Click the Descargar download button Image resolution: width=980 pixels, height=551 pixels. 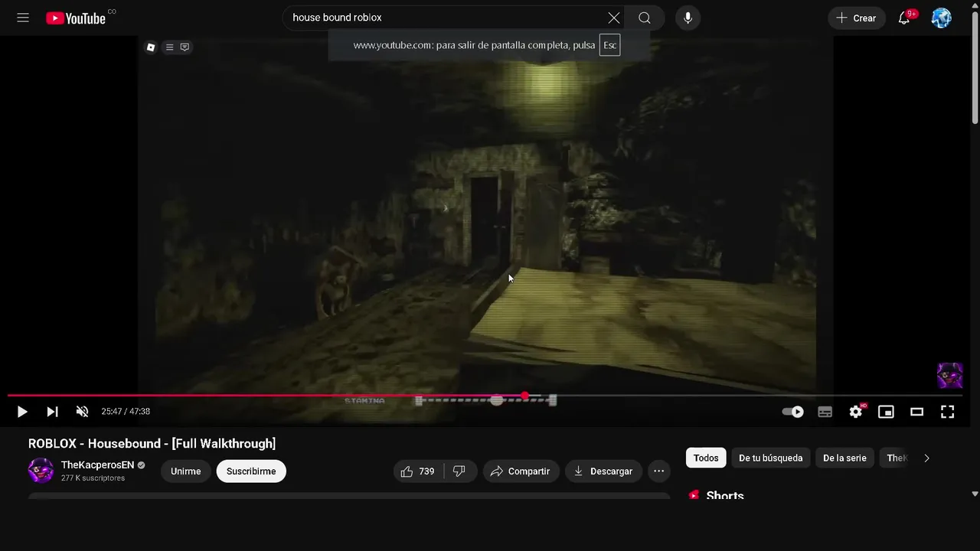pyautogui.click(x=603, y=471)
